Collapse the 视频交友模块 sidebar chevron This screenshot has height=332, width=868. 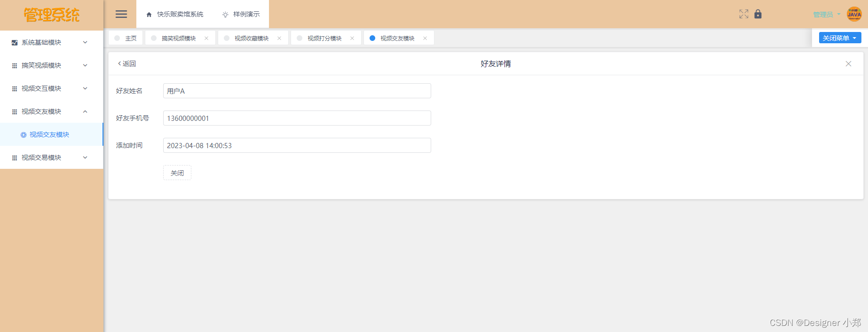85,111
